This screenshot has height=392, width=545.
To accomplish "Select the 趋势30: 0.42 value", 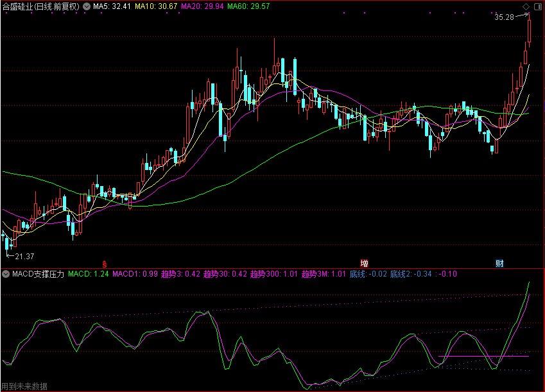I will [x=225, y=274].
